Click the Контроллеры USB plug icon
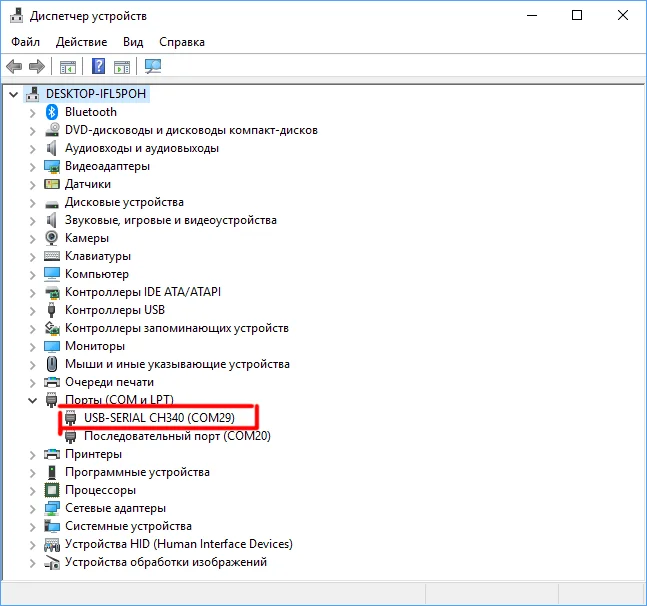 pos(52,310)
